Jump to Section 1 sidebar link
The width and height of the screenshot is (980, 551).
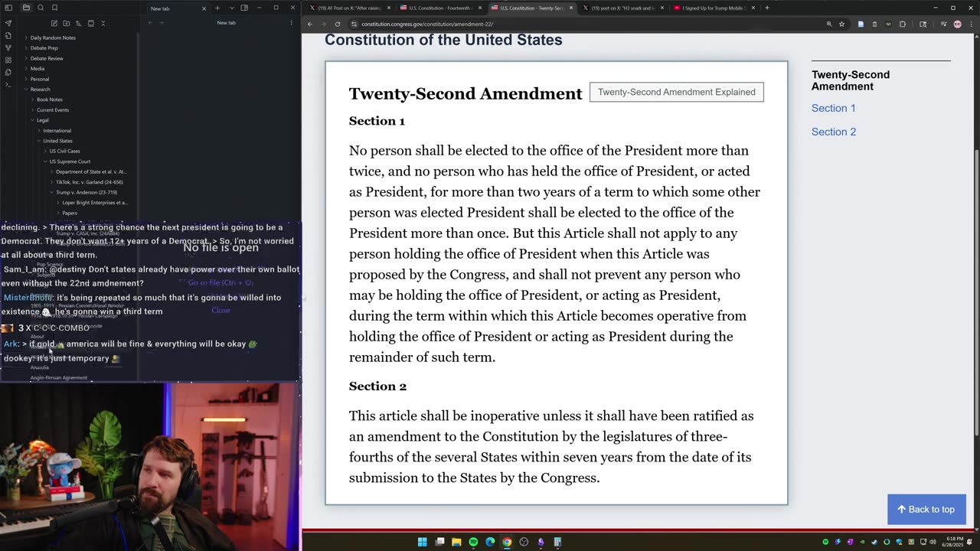(833, 108)
